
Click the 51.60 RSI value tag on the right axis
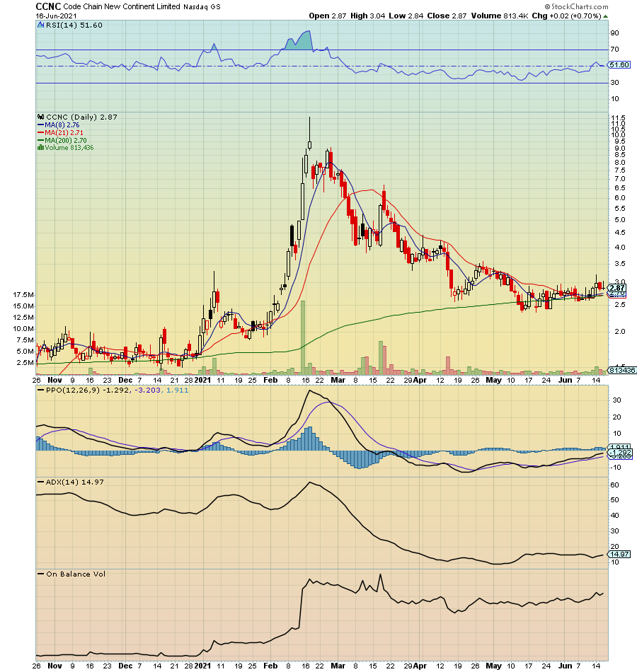619,64
